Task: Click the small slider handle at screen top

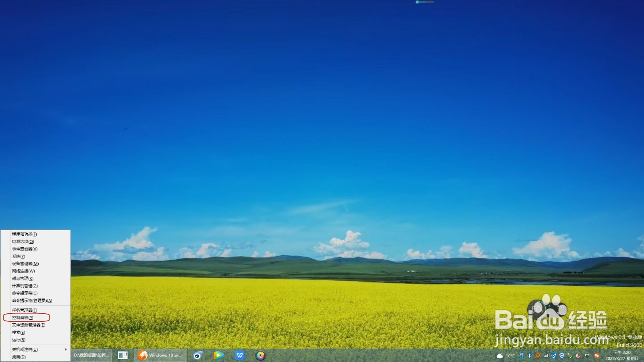Action: (417, 2)
